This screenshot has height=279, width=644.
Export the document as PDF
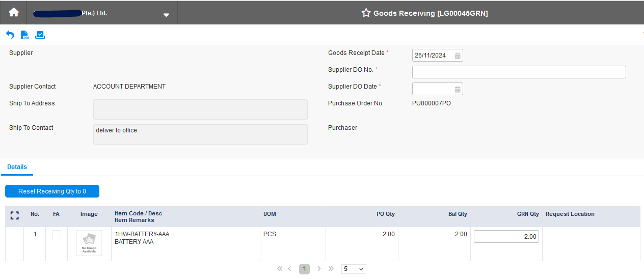25,35
